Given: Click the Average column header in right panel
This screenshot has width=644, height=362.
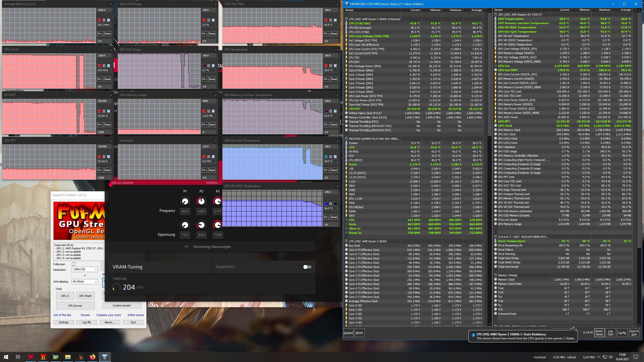Looking at the screenshot, I should [x=622, y=10].
